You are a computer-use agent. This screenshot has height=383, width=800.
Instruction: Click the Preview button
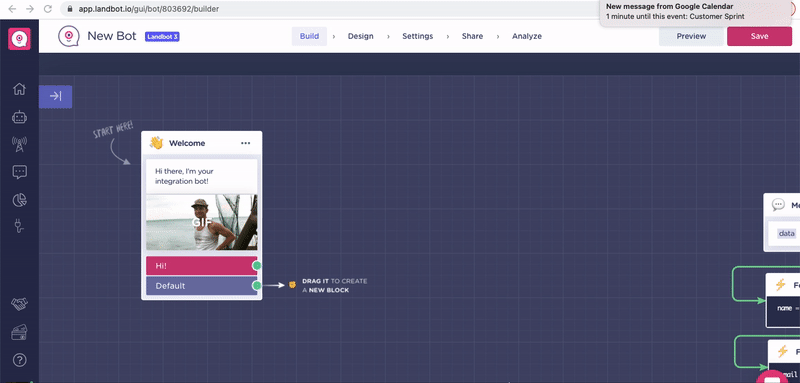(691, 36)
